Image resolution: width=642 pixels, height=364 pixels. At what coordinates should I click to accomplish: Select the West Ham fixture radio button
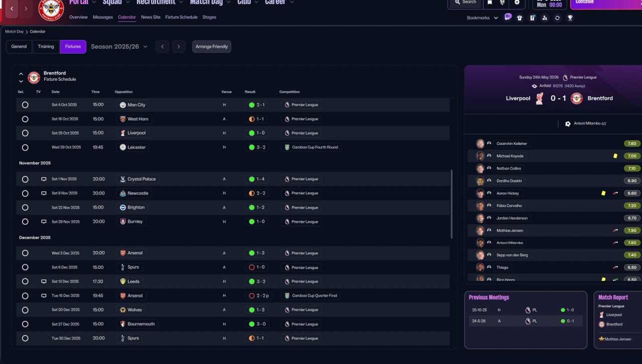[x=25, y=119]
